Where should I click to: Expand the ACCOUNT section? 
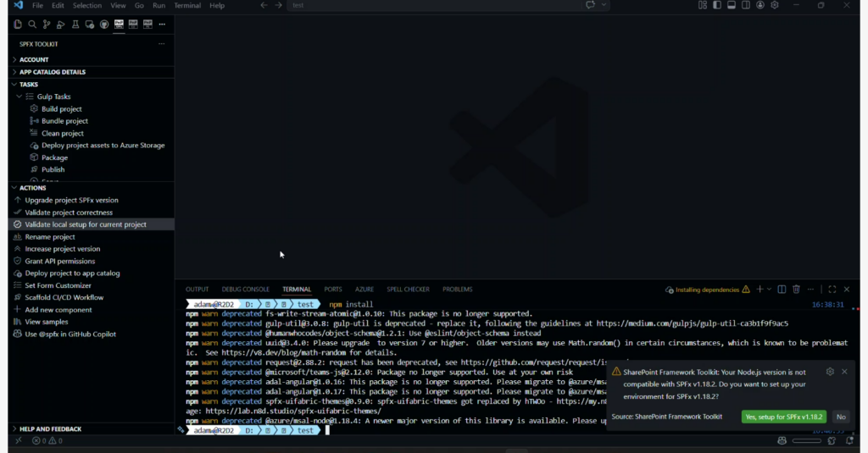click(34, 60)
